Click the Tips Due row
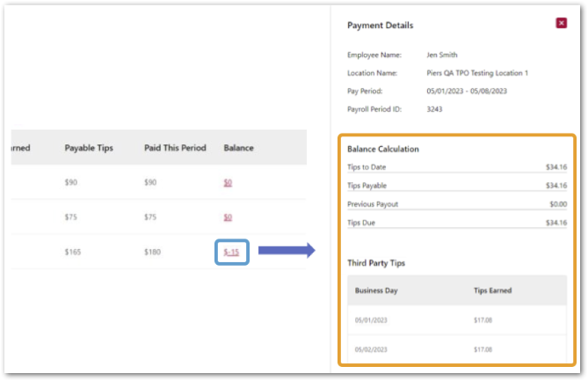The image size is (588, 381). coord(456,223)
